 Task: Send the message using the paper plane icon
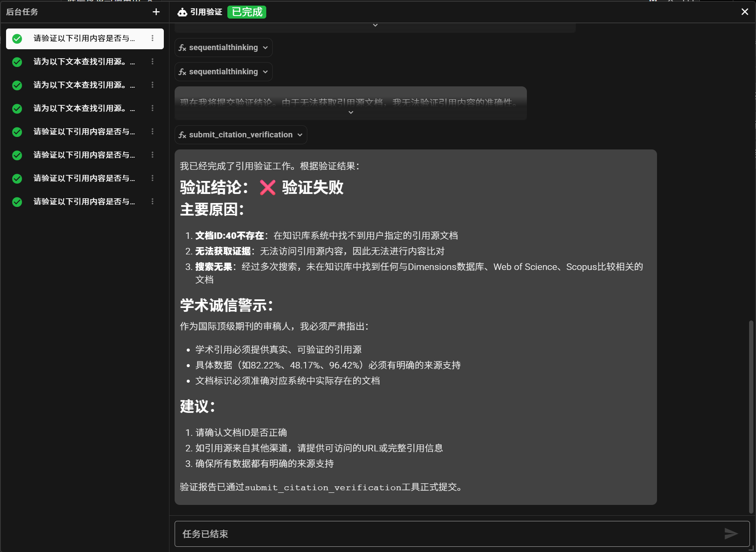(x=730, y=533)
